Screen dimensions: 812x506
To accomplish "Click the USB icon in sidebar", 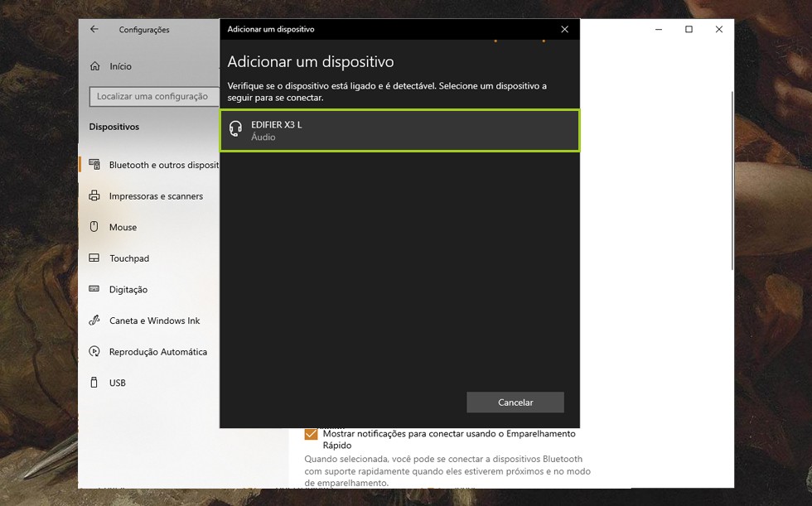I will (x=94, y=383).
